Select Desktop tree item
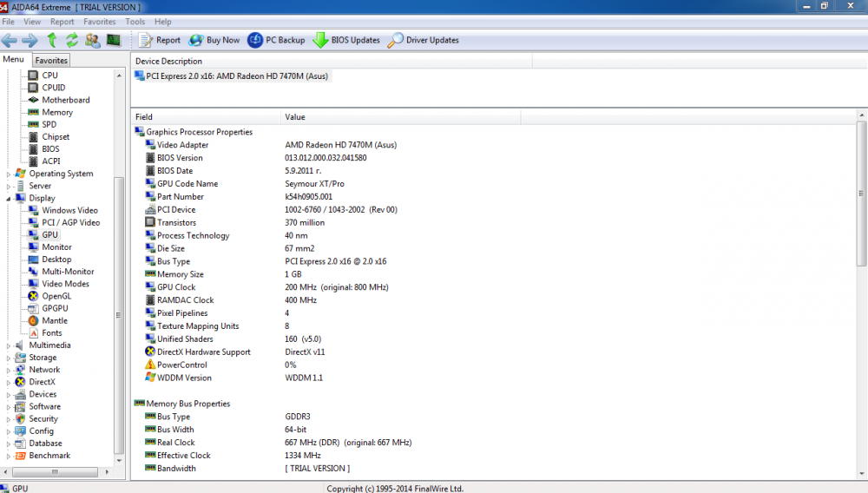The image size is (868, 493). 56,259
